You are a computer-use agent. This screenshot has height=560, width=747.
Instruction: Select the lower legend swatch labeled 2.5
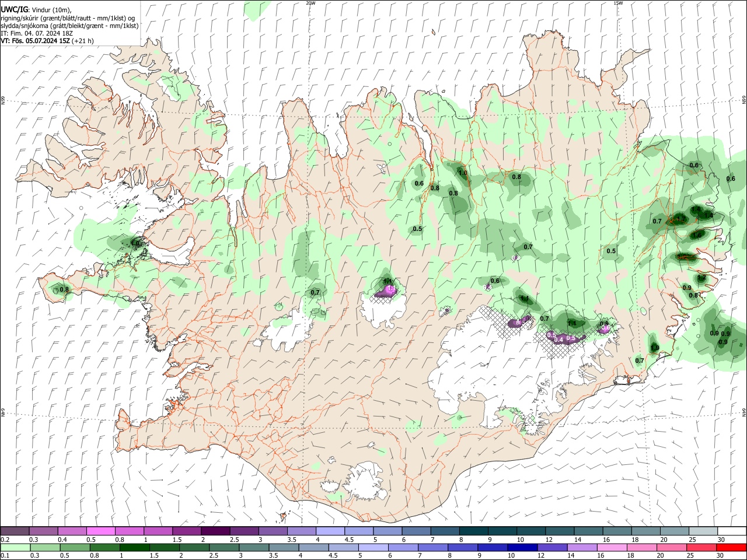pyautogui.click(x=225, y=548)
